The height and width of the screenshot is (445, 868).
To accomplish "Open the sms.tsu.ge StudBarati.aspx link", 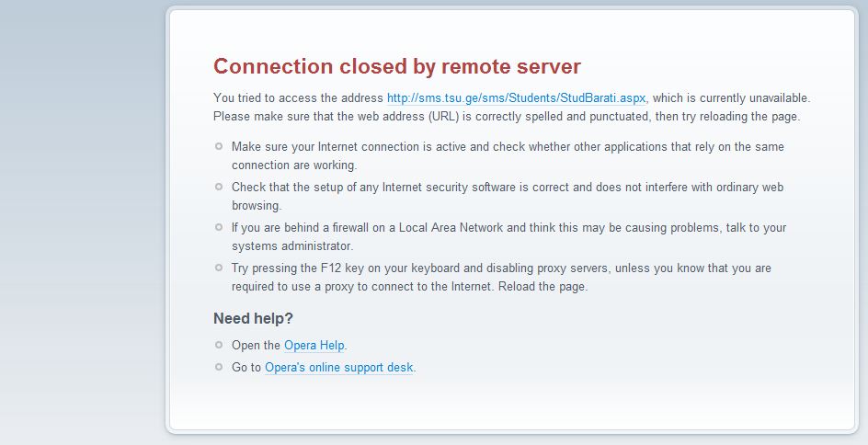I will [516, 97].
